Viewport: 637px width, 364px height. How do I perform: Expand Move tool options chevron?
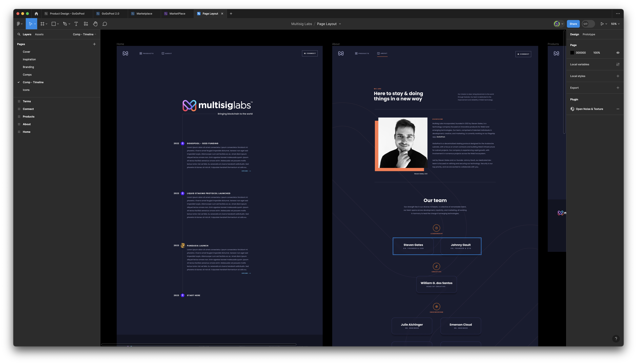tap(35, 24)
